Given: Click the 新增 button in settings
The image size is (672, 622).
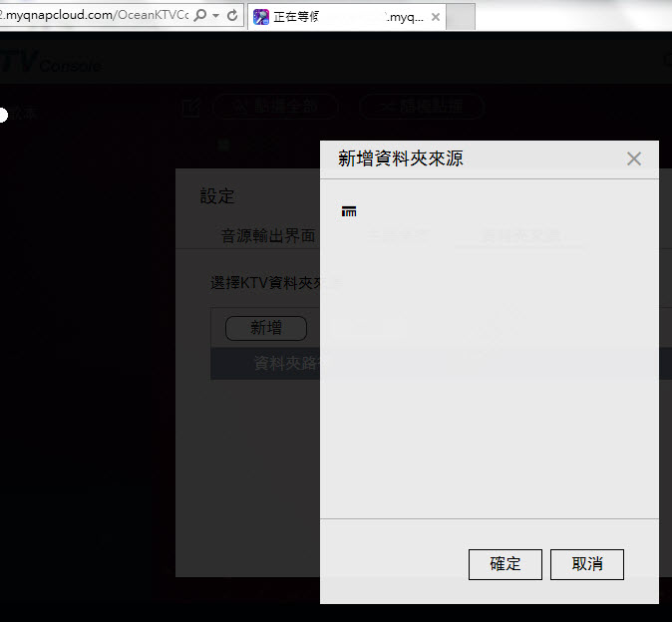Looking at the screenshot, I should pyautogui.click(x=266, y=328).
